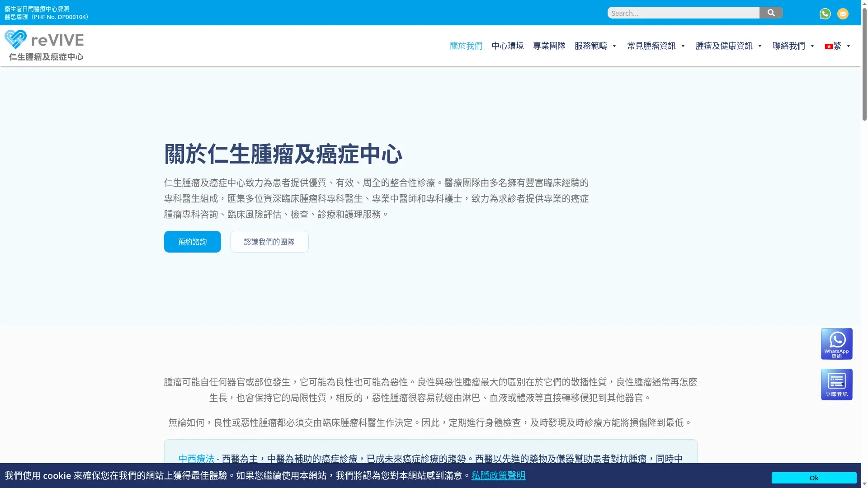
Task: Expand the 繁 language dropdown arrow
Action: click(x=849, y=46)
